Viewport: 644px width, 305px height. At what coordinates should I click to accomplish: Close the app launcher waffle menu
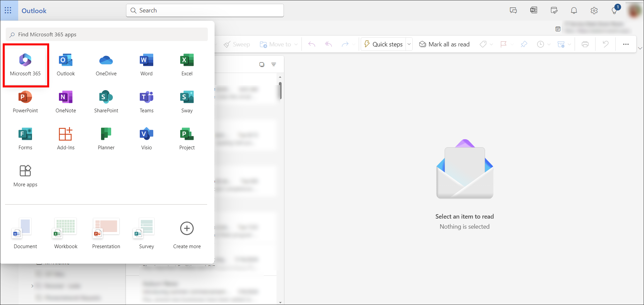coord(8,10)
